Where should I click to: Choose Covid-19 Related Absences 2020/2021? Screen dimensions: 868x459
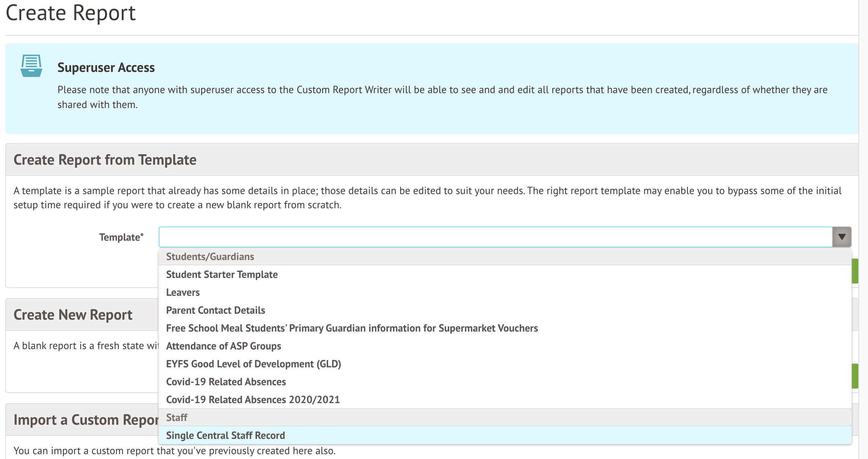pos(253,399)
